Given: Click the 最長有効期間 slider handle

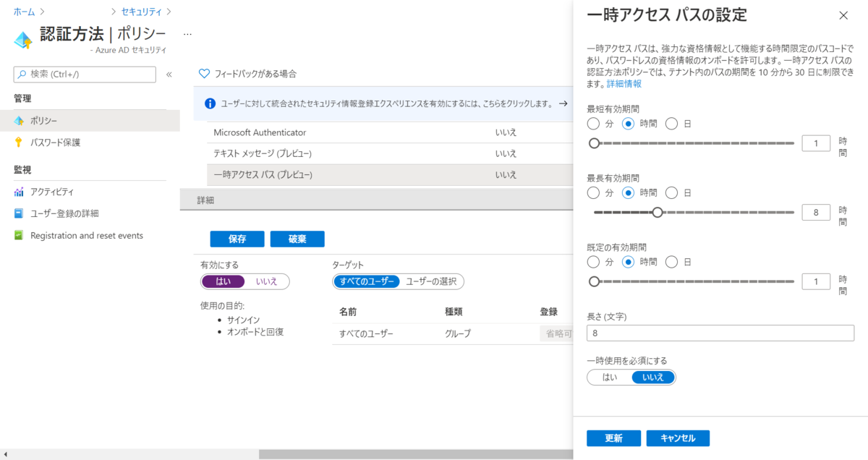Looking at the screenshot, I should [658, 212].
